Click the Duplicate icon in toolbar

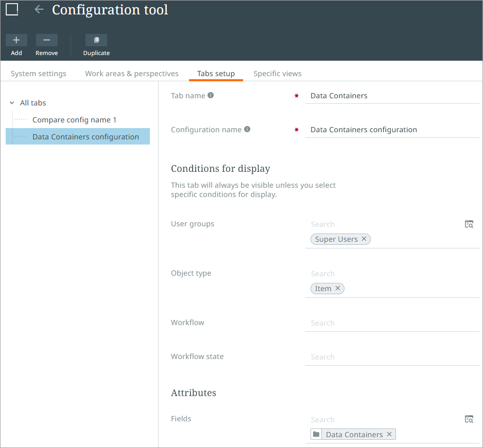(96, 40)
